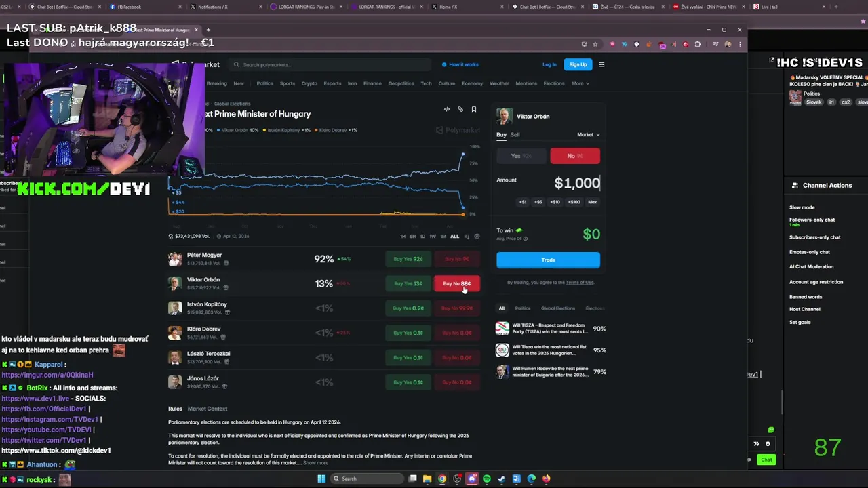Click the blue Trade button
The image size is (868, 488).
point(548,260)
